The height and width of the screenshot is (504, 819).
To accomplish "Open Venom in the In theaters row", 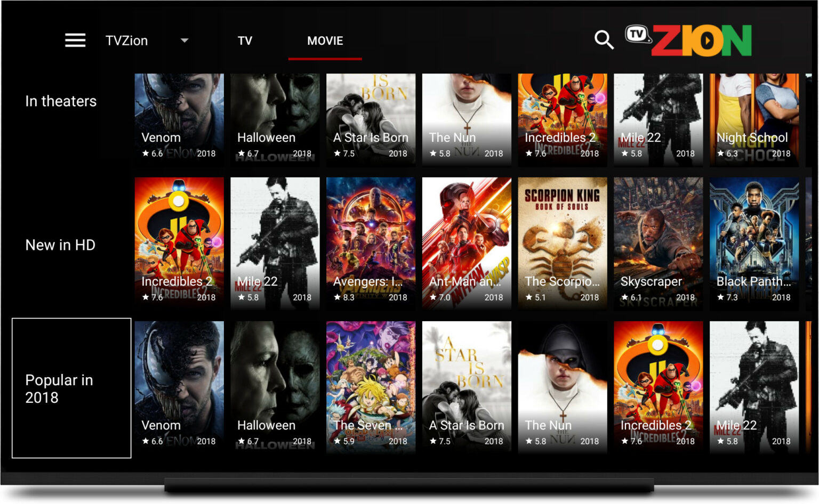I will click(x=179, y=119).
